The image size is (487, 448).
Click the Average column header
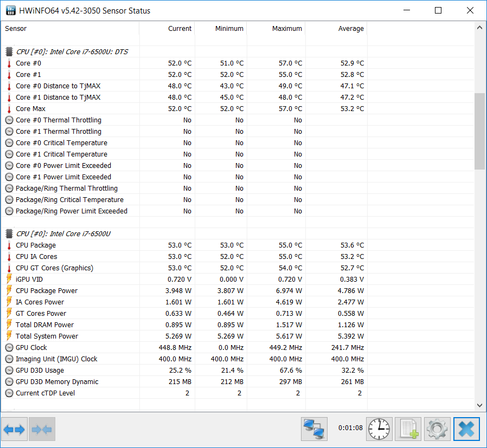(x=351, y=29)
